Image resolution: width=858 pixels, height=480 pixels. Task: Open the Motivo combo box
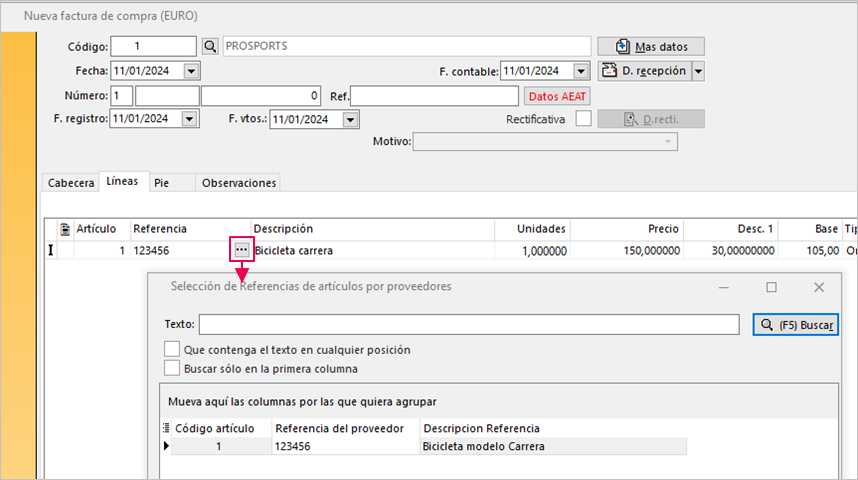tap(545, 142)
